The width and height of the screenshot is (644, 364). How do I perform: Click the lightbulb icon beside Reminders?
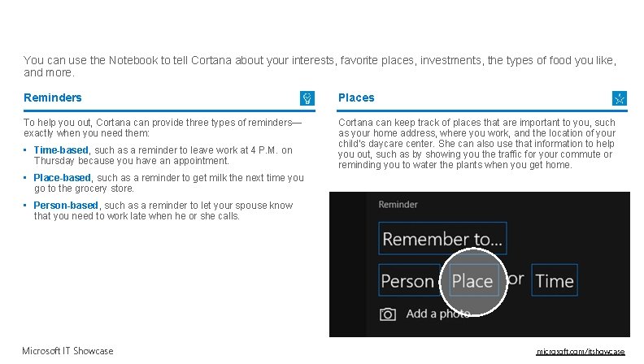point(307,98)
